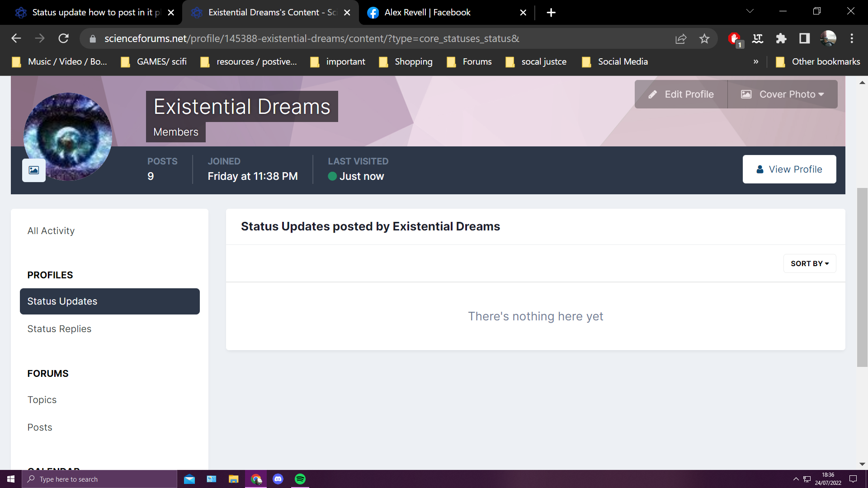Expand the hidden bookmarks chevron
The image size is (868, 488).
click(756, 62)
